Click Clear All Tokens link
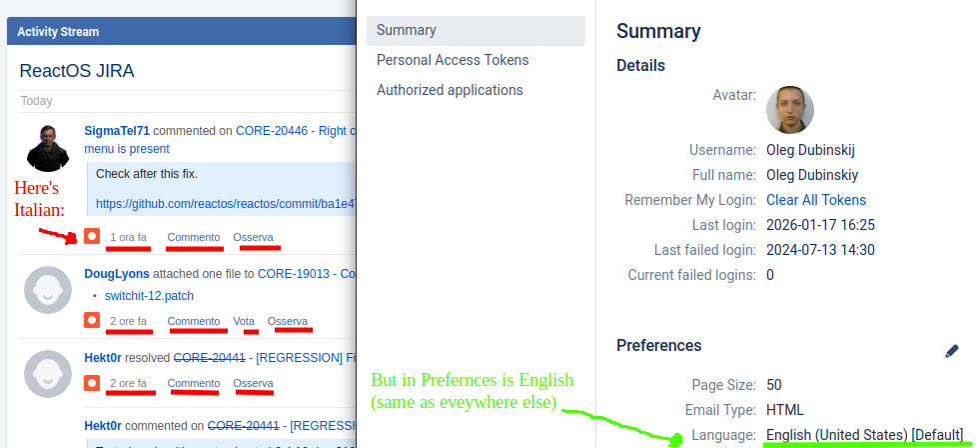This screenshot has width=980, height=448. click(816, 200)
